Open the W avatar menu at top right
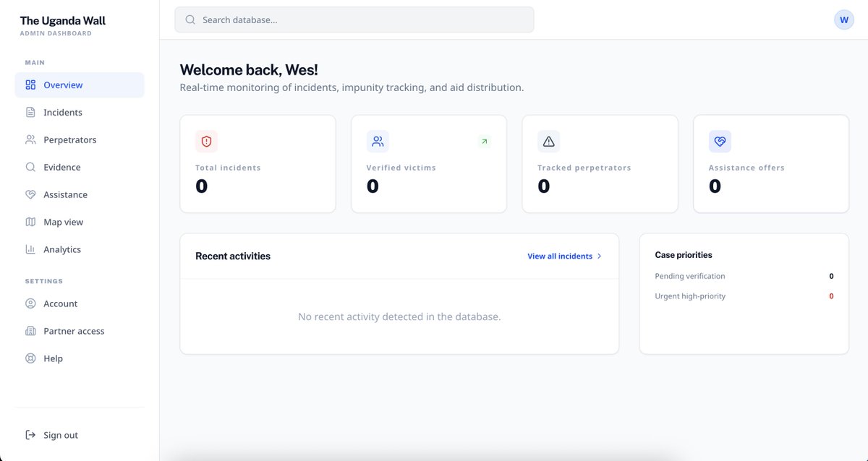Viewport: 868px width, 461px height. click(x=843, y=20)
